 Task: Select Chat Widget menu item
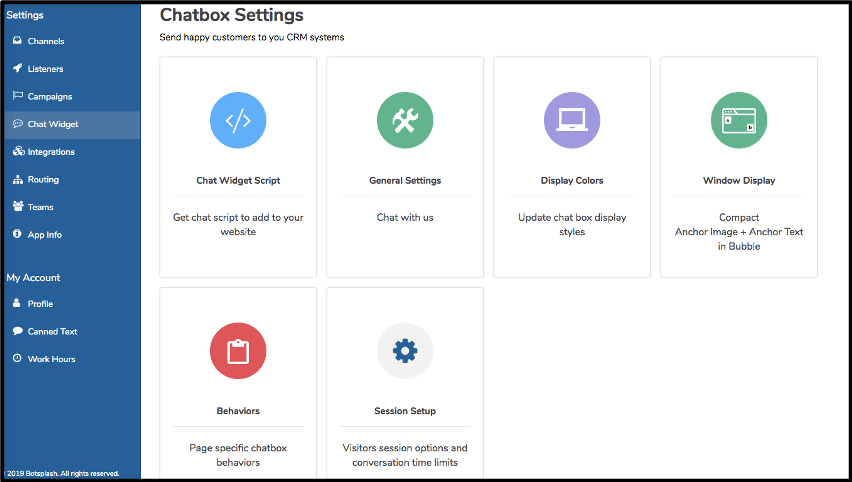coord(71,124)
